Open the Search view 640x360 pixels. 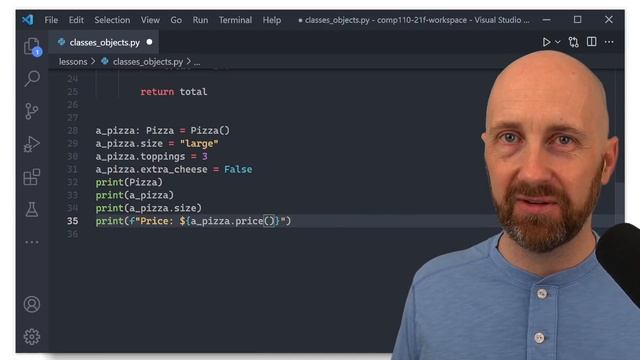pyautogui.click(x=32, y=78)
